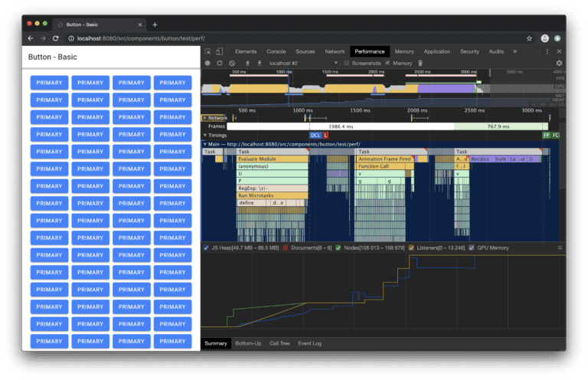The height and width of the screenshot is (380, 588).
Task: Open the Memory panel tab
Action: [404, 52]
